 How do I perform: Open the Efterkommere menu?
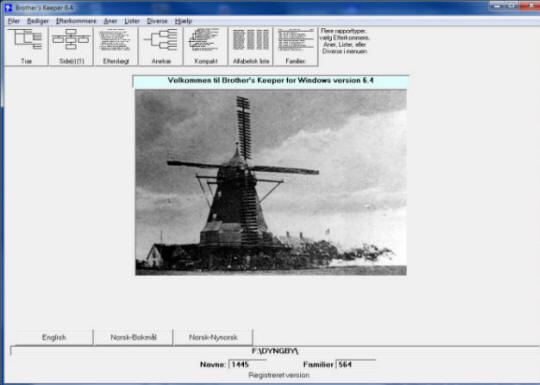(76, 21)
